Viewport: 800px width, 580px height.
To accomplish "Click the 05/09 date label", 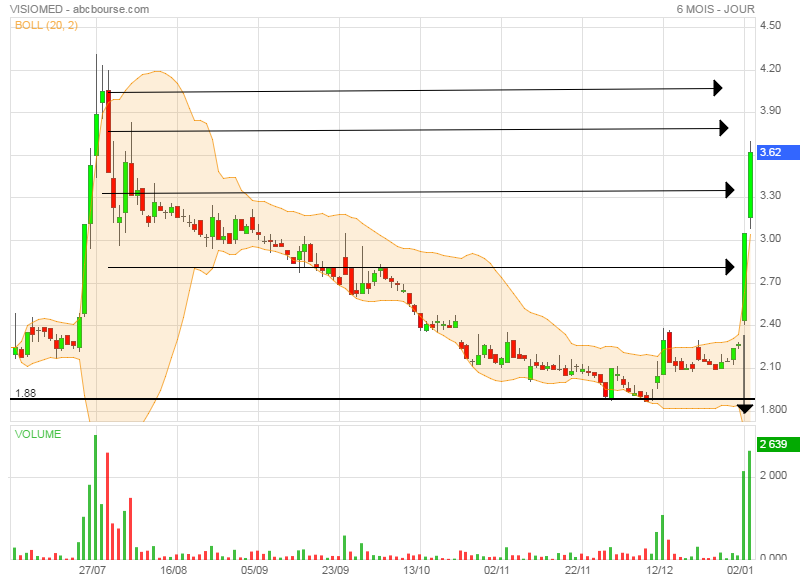I will tap(255, 570).
